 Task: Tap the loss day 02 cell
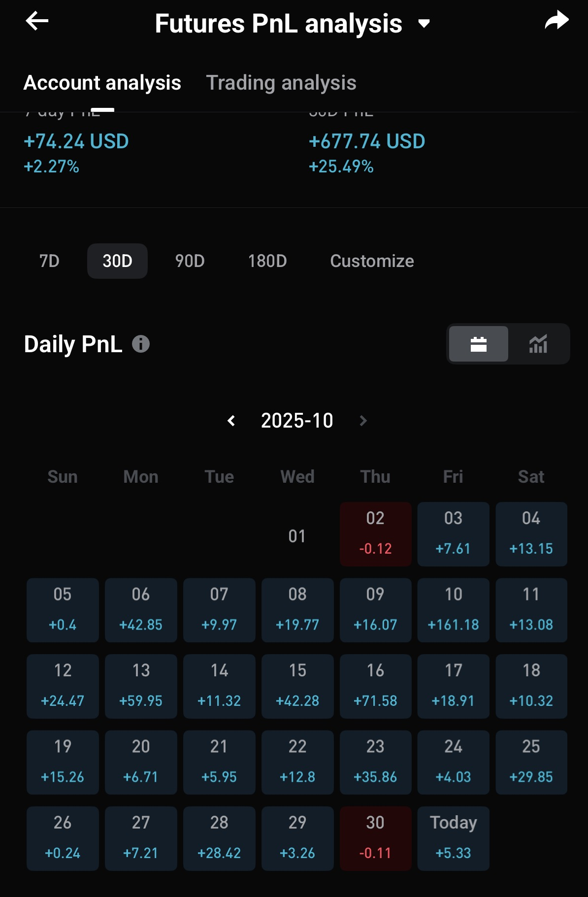point(375,534)
